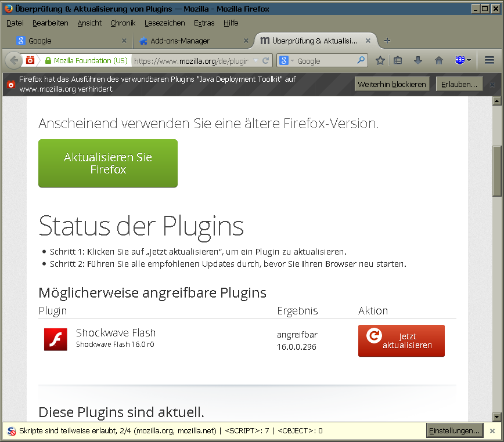This screenshot has width=504, height=442.
Task: Bookmark this page with the star icon
Action: [380, 60]
